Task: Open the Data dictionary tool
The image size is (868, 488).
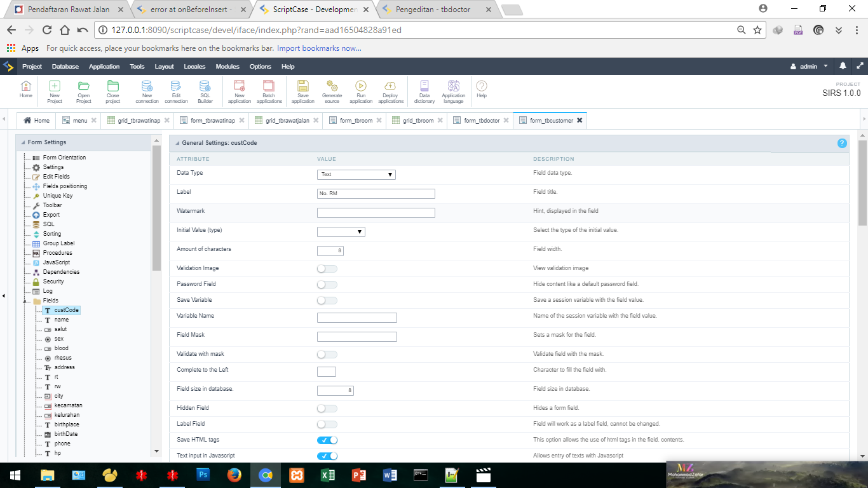Action: (x=424, y=91)
